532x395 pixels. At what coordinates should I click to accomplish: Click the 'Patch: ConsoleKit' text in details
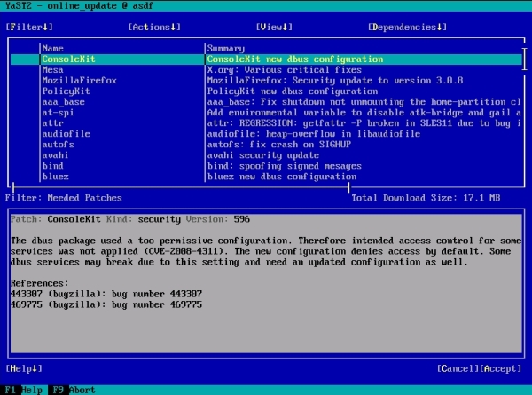(56, 219)
